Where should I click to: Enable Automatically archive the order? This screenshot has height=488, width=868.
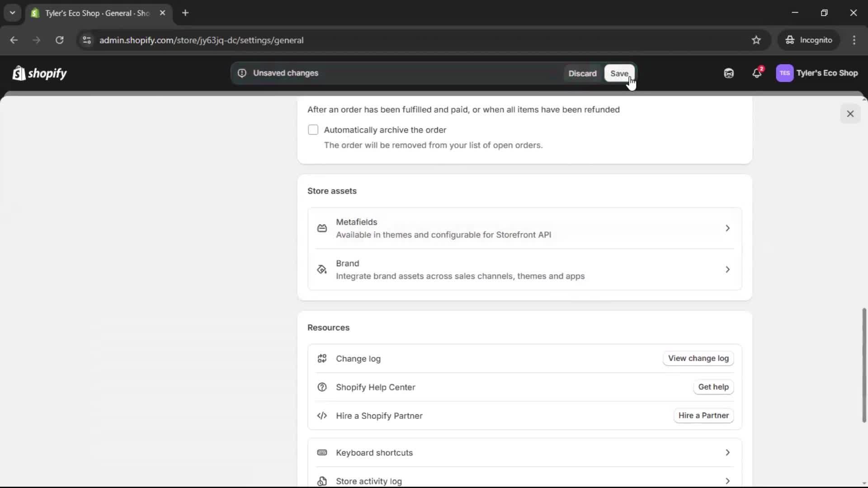[313, 130]
